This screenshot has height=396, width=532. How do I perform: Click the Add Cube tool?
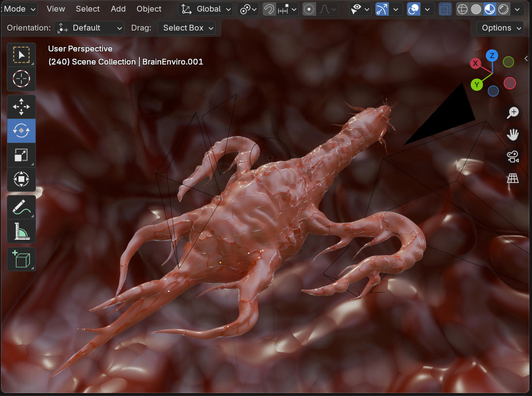coord(21,259)
